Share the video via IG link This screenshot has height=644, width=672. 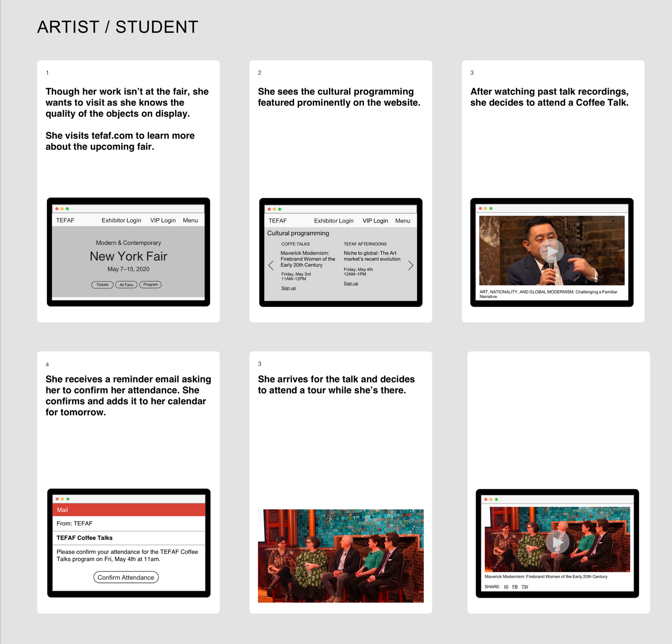[506, 587]
